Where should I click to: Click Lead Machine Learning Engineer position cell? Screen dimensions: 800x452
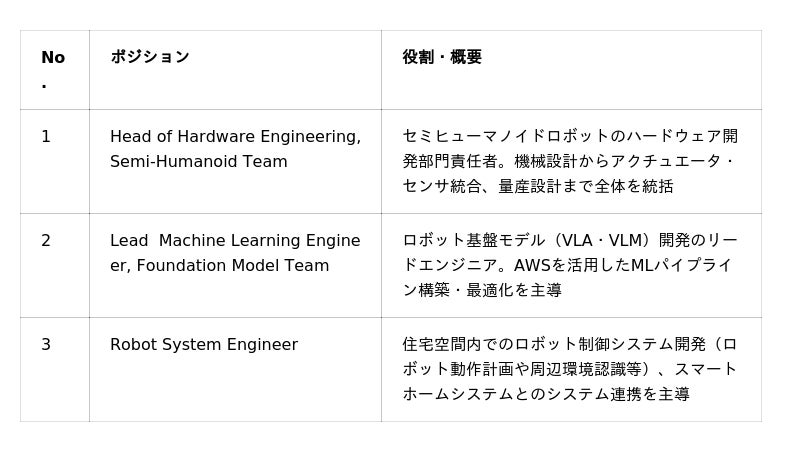(235, 265)
